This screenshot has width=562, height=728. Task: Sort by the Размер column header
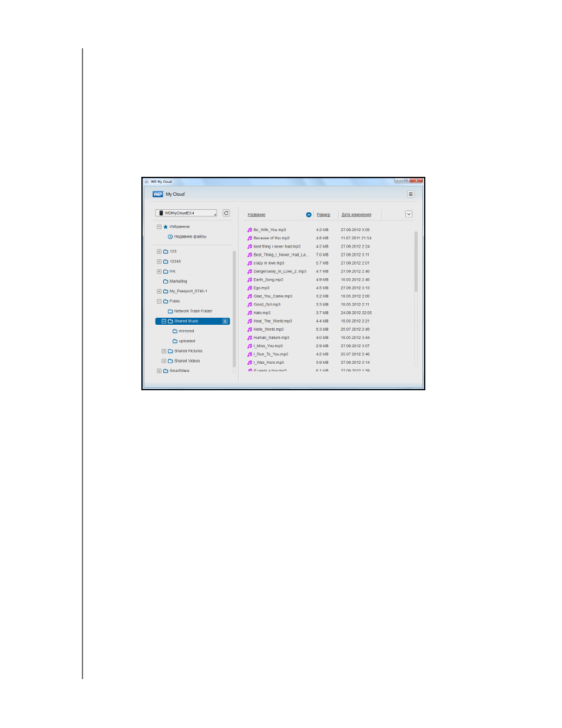[323, 215]
